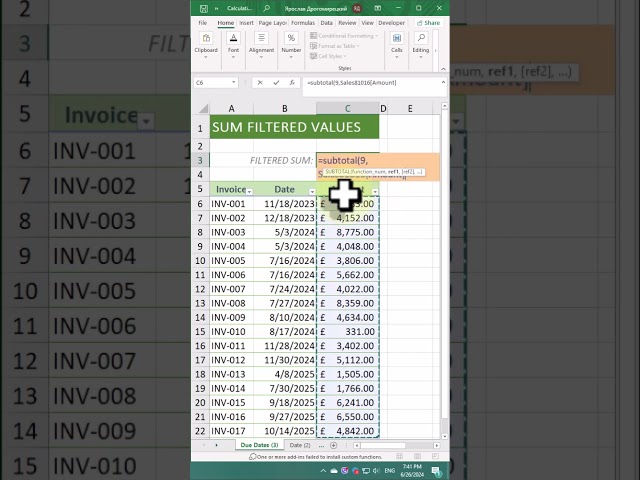Select amount cell 8,775.00
The image size is (640, 480).
[x=347, y=232]
